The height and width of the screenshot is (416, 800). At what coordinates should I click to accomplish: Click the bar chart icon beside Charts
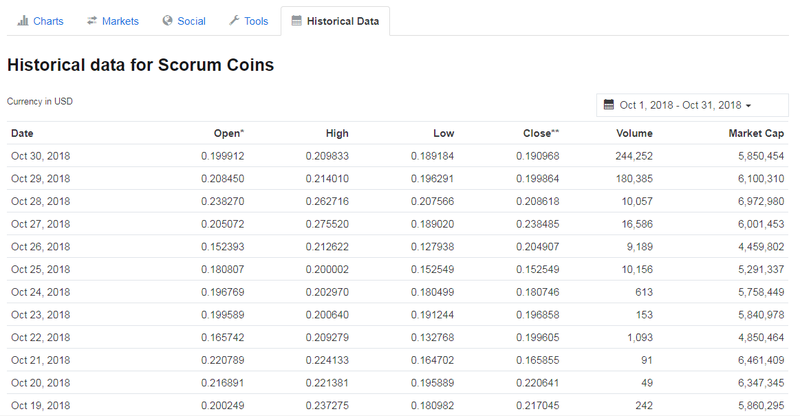(x=23, y=21)
